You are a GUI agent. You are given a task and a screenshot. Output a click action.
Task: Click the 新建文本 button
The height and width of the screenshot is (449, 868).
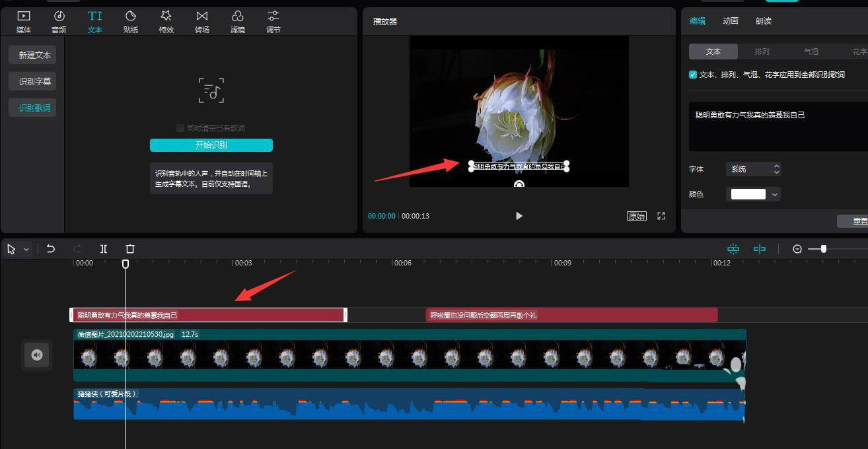tap(33, 55)
